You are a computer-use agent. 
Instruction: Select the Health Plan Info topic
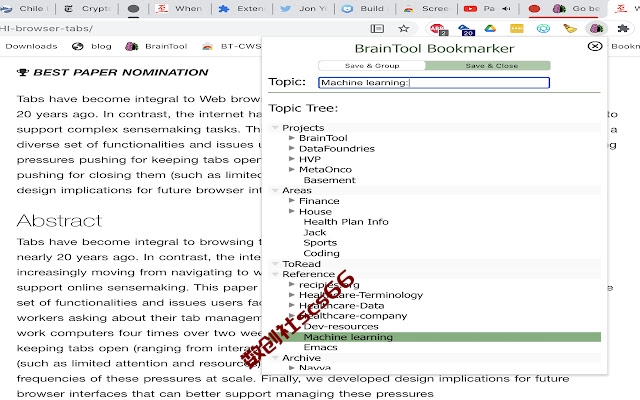pyautogui.click(x=346, y=222)
